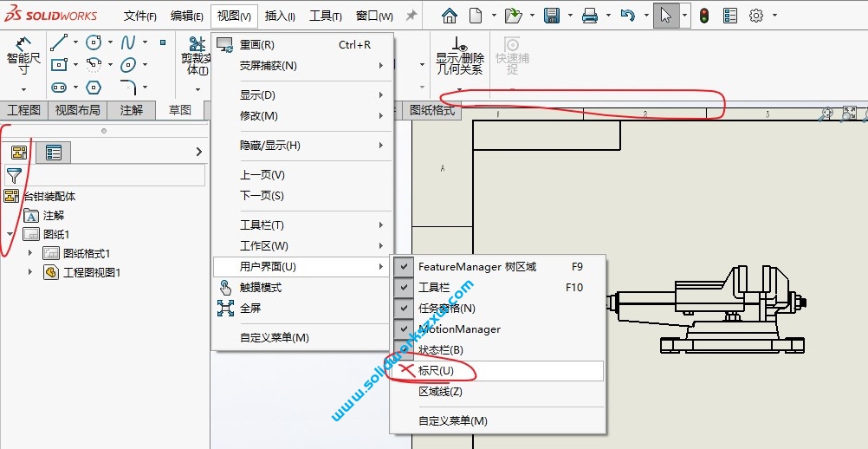Click 全屏 full screen menu entry
This screenshot has width=868, height=449.
coord(250,309)
